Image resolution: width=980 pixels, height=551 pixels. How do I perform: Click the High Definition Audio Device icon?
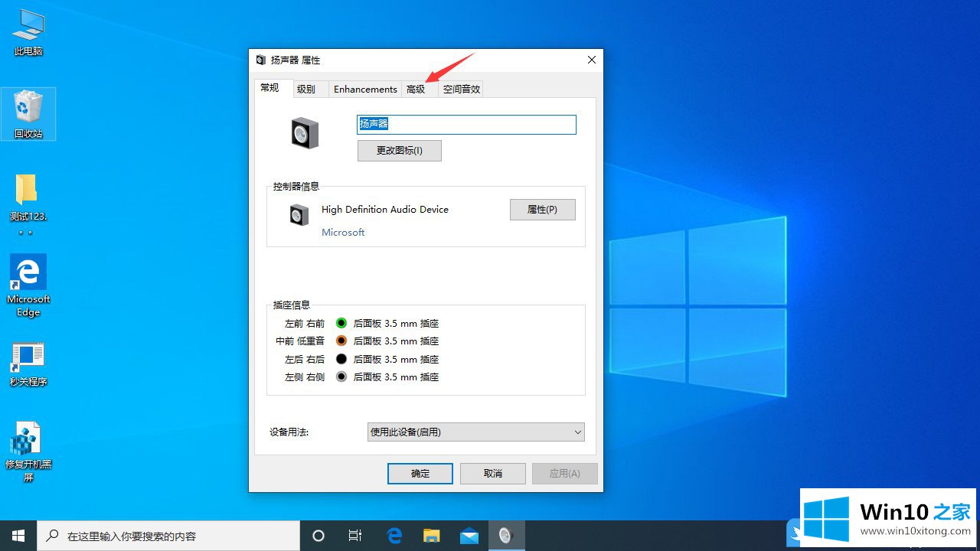coord(299,214)
